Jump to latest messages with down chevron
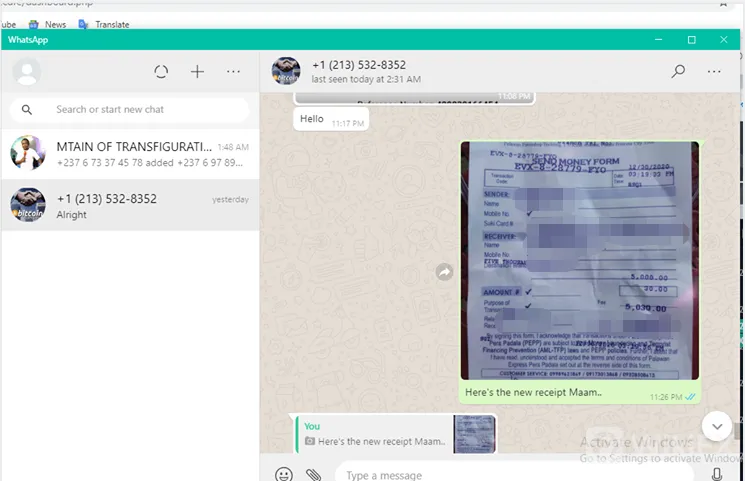Image resolution: width=745 pixels, height=481 pixels. pyautogui.click(x=717, y=426)
